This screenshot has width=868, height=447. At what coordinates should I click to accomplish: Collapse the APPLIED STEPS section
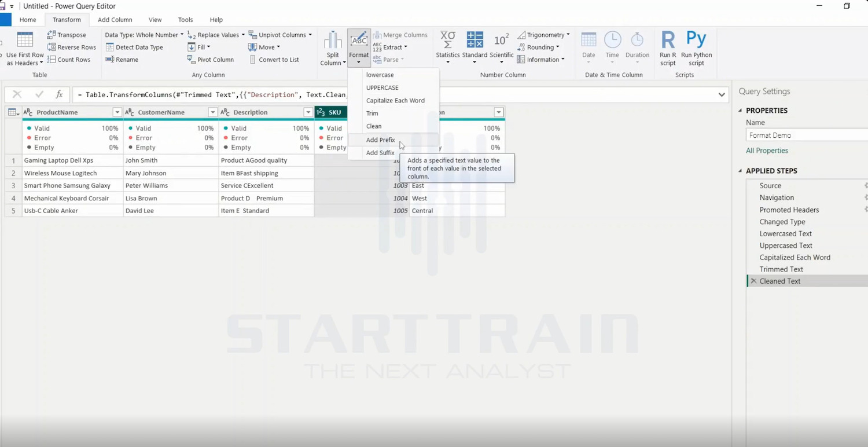(x=740, y=171)
